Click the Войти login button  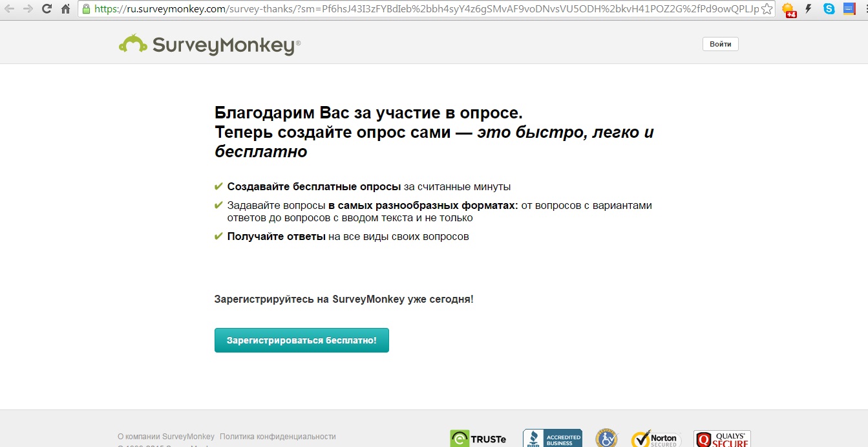[x=721, y=44]
